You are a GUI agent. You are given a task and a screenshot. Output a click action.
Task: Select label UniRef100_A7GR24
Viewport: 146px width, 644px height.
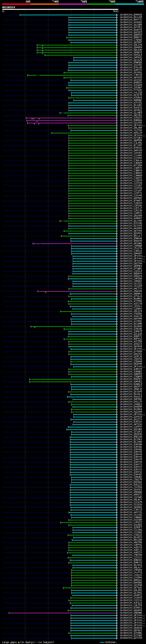131,98
